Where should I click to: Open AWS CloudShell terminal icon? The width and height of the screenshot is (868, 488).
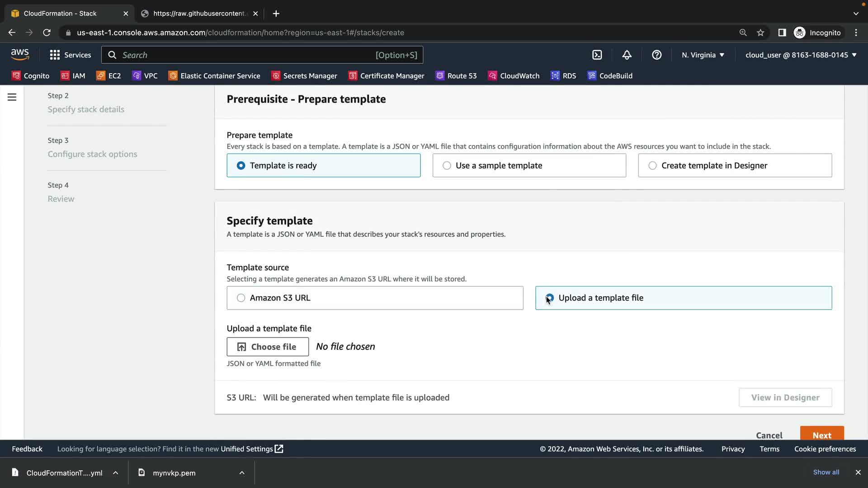click(x=597, y=55)
